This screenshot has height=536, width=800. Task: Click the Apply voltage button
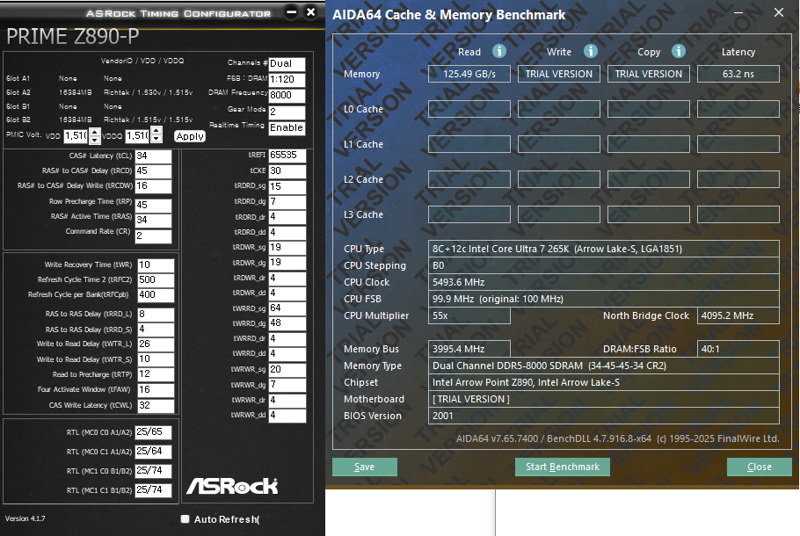coord(190,136)
